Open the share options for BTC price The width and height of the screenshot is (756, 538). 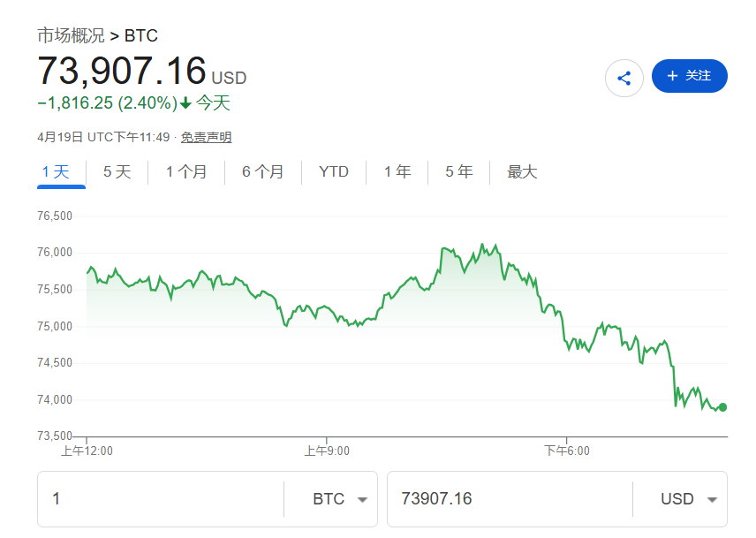point(624,77)
